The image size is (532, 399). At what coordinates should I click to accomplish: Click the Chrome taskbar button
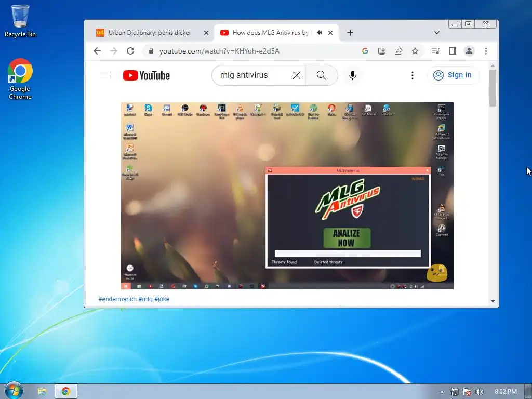pos(66,392)
